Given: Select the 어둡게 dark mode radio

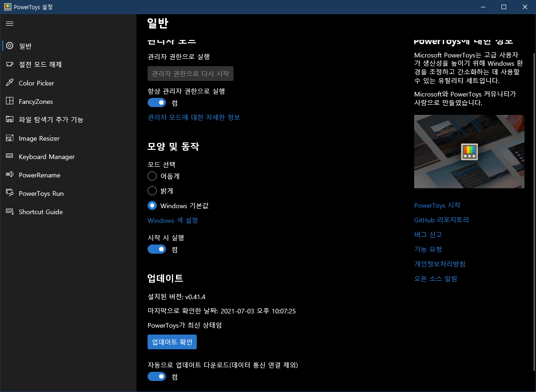Looking at the screenshot, I should tap(152, 176).
